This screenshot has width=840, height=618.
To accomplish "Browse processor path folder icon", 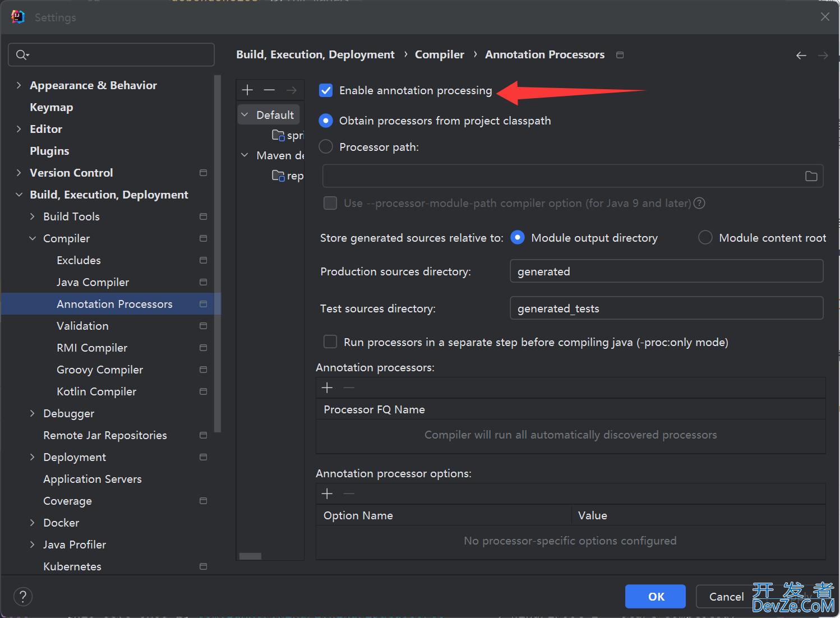I will [811, 176].
